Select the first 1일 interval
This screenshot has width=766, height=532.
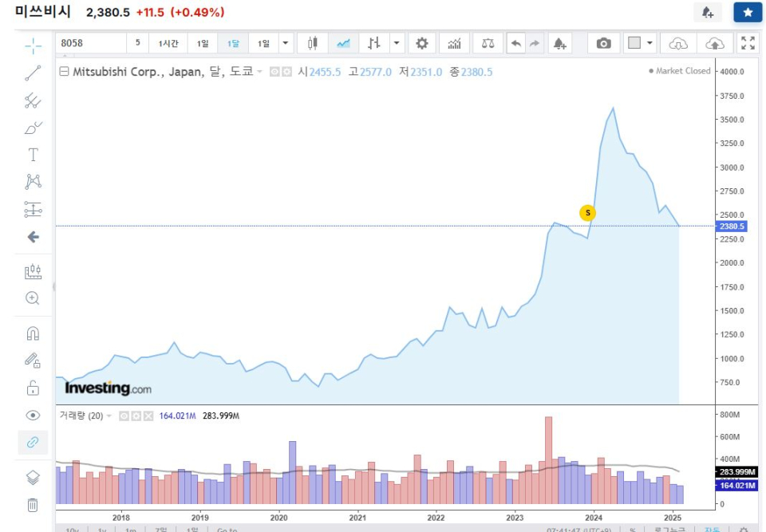[x=203, y=43]
